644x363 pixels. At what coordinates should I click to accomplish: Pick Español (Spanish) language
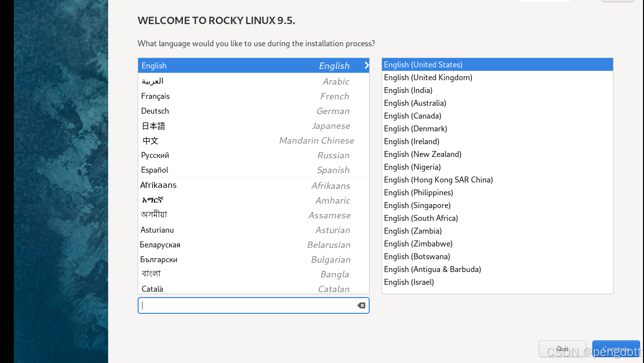[x=254, y=170]
